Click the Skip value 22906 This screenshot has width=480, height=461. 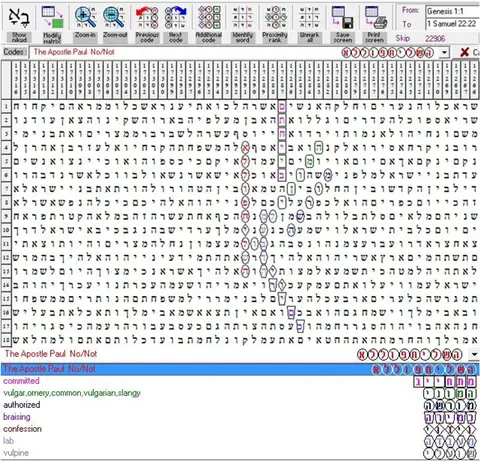coord(435,39)
